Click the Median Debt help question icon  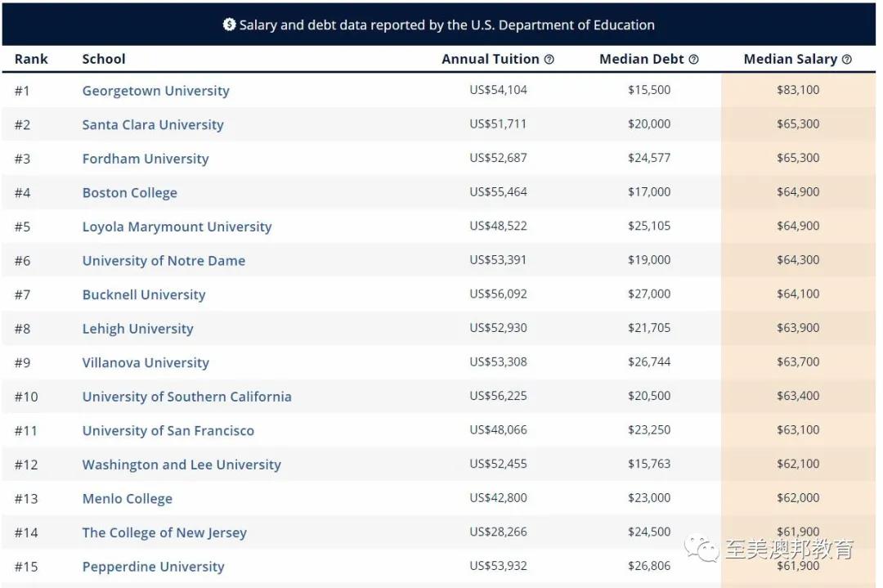694,59
